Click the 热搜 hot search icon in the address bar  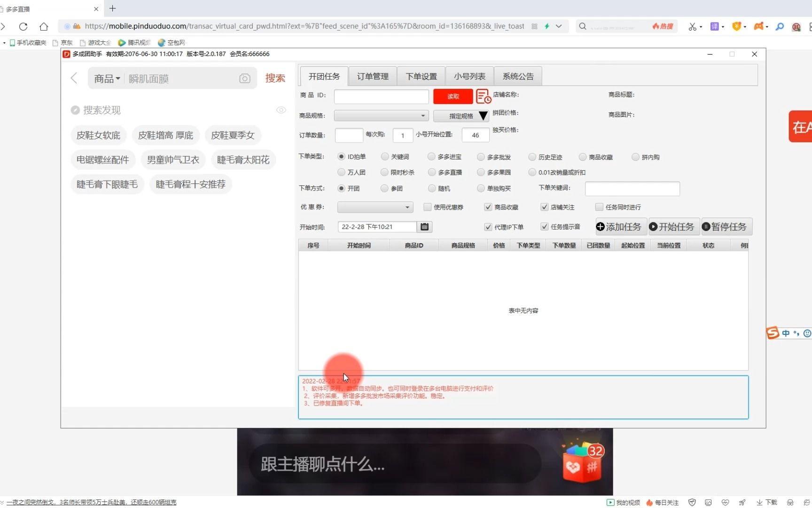tap(662, 26)
